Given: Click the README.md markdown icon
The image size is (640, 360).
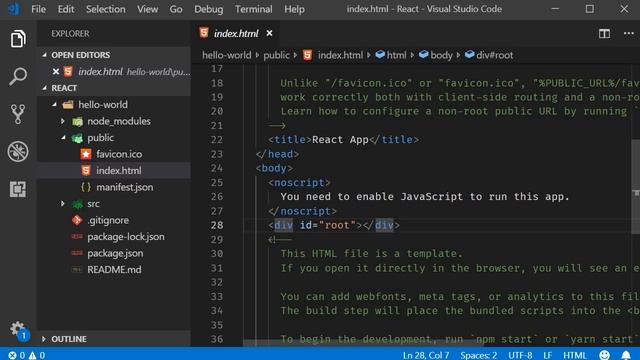Looking at the screenshot, I should (77, 270).
